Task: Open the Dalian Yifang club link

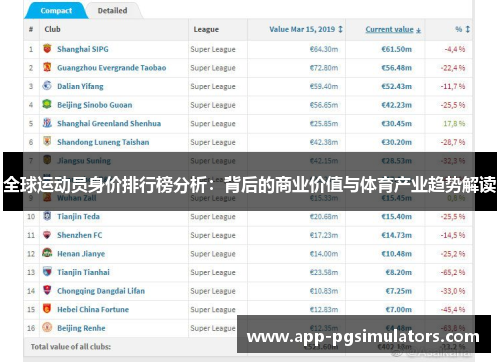Action: tap(80, 86)
